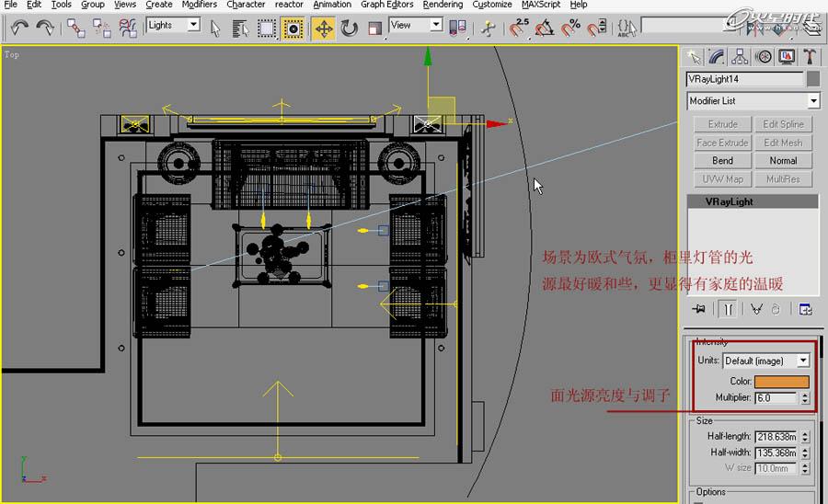This screenshot has width=828, height=504.
Task: Activate the Select and Scale tool
Action: 375,29
